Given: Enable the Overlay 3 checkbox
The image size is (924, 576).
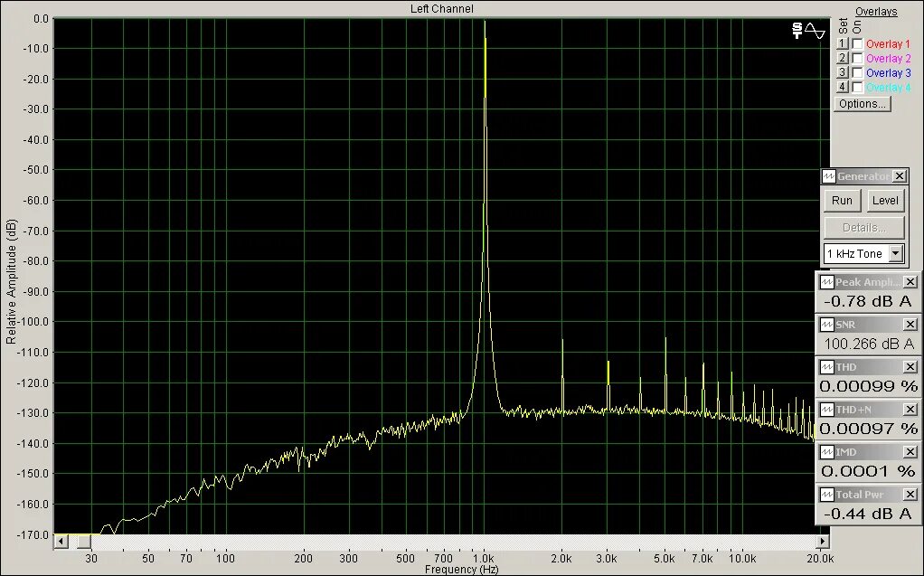Looking at the screenshot, I should pyautogui.click(x=858, y=73).
